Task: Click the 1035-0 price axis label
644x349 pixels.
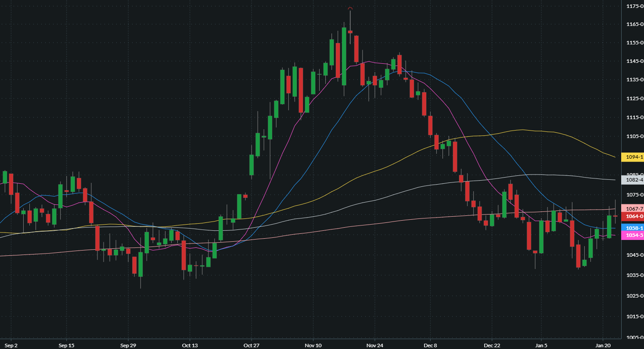Action: click(635, 276)
